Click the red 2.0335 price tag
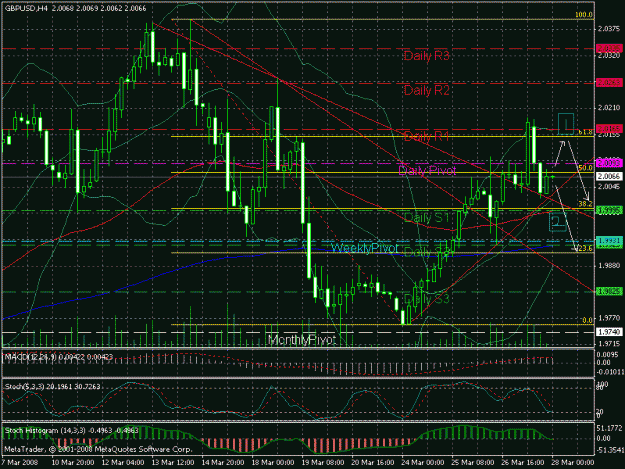Image resolution: width=625 pixels, height=469 pixels. tap(609, 49)
